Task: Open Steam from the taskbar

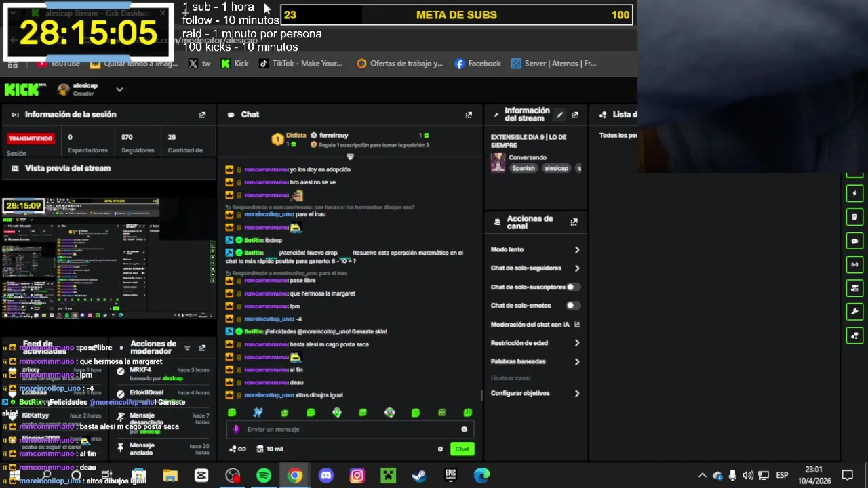Action: tap(419, 475)
